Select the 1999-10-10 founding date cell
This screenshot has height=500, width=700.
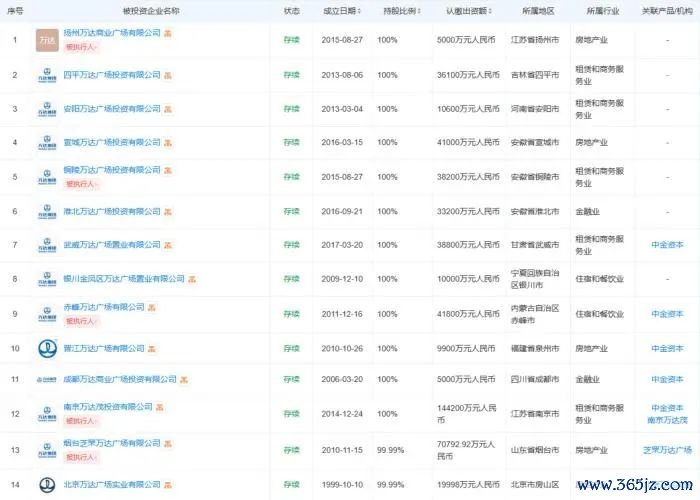342,484
